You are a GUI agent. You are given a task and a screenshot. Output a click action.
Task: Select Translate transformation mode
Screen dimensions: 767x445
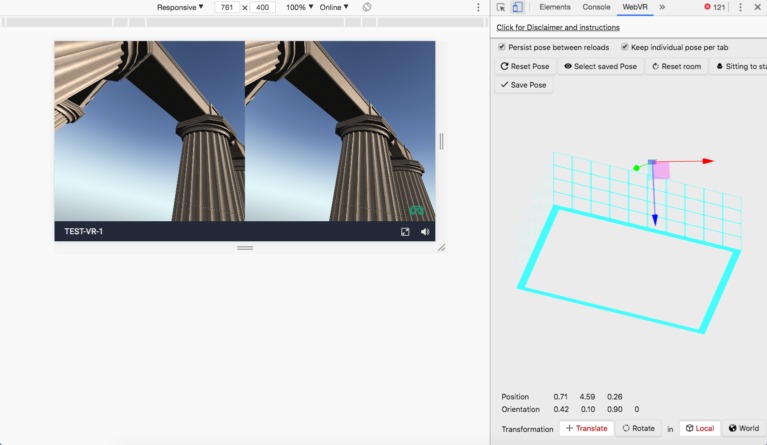(587, 428)
